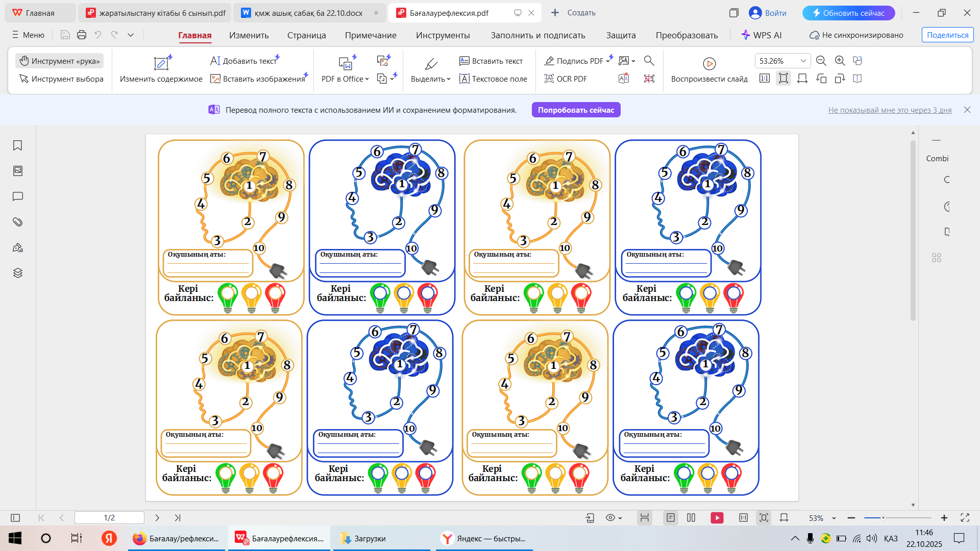This screenshot has width=980, height=551.
Task: Open the page thumbnails sidebar panel
Action: click(17, 171)
